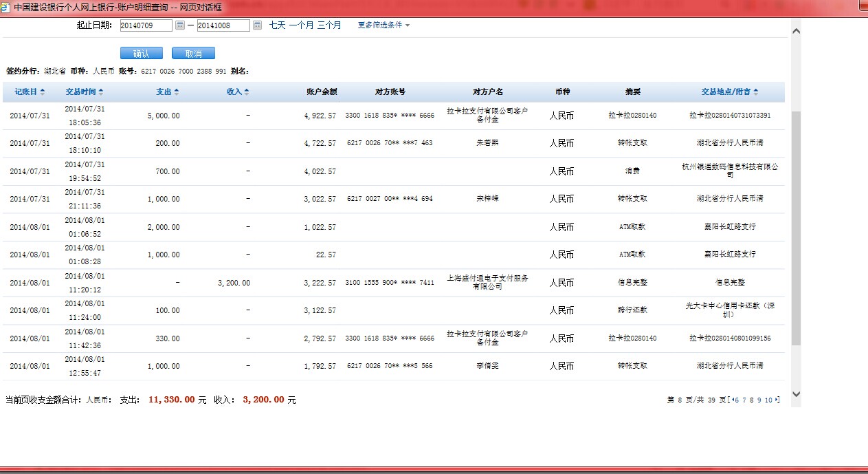Sort by 记账日 column
The width and height of the screenshot is (868, 474).
coord(30,91)
